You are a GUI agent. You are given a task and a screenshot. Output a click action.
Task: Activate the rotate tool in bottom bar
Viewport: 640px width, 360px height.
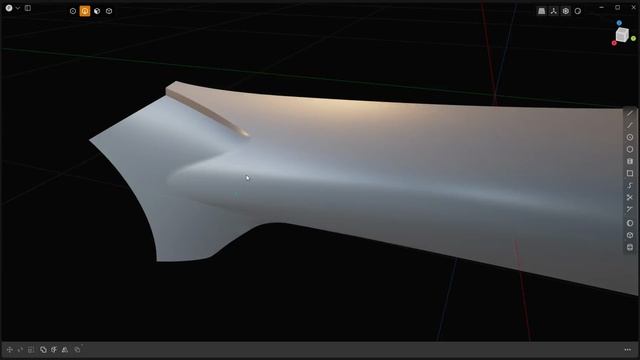click(x=20, y=350)
